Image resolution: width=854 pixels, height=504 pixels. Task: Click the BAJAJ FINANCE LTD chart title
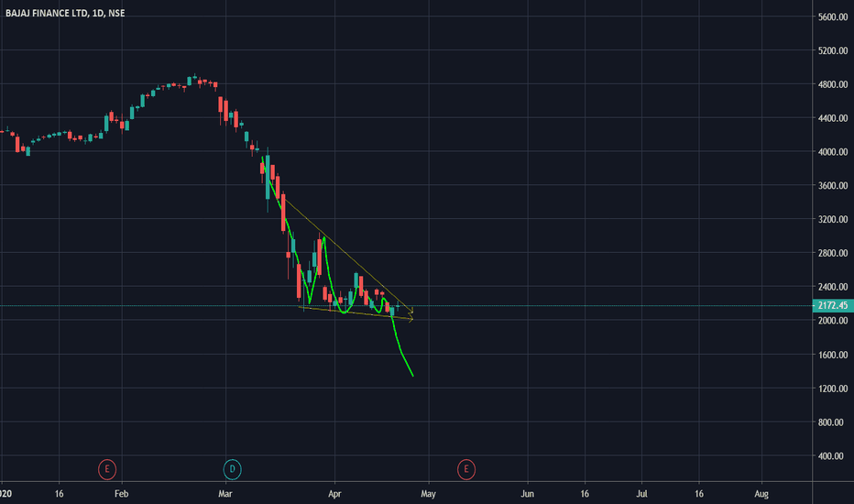[65, 13]
